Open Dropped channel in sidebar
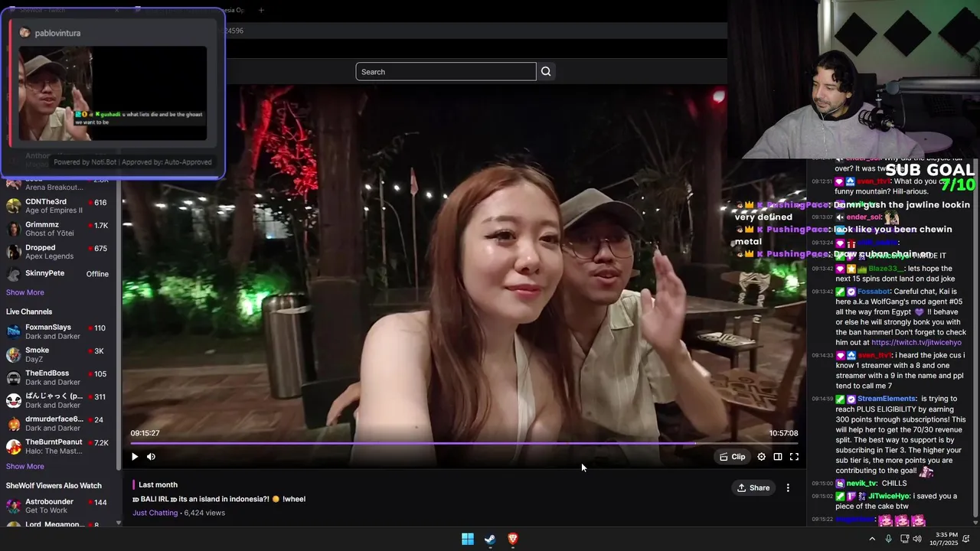 pos(60,252)
